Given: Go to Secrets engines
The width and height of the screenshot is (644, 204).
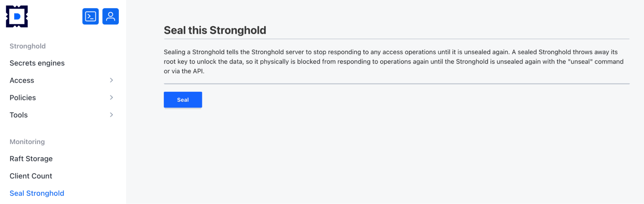Looking at the screenshot, I should 37,63.
